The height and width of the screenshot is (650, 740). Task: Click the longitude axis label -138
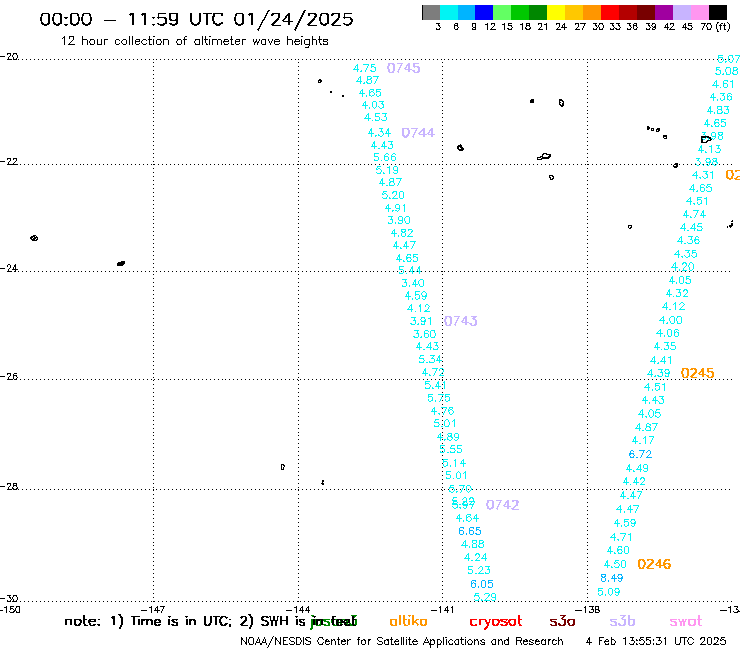tap(588, 609)
